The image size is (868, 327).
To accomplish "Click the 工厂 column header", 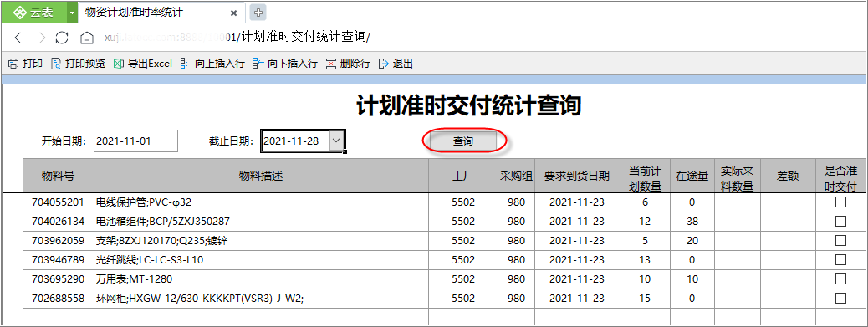I will click(463, 176).
